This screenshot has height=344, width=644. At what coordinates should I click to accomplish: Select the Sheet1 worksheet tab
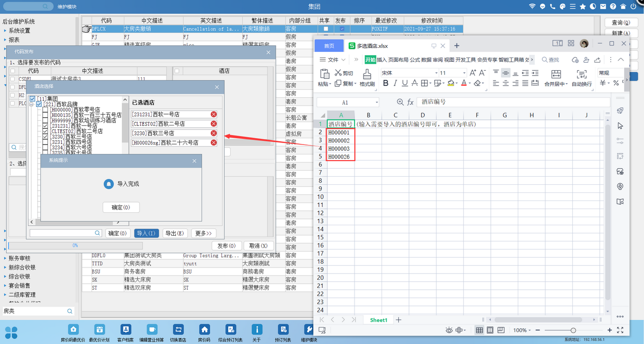pyautogui.click(x=379, y=320)
